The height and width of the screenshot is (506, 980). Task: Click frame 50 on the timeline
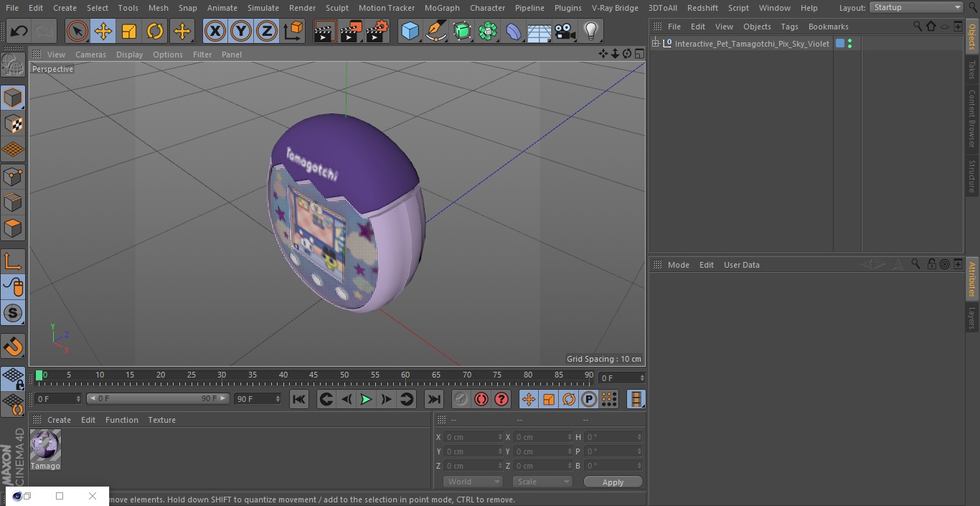(x=344, y=375)
